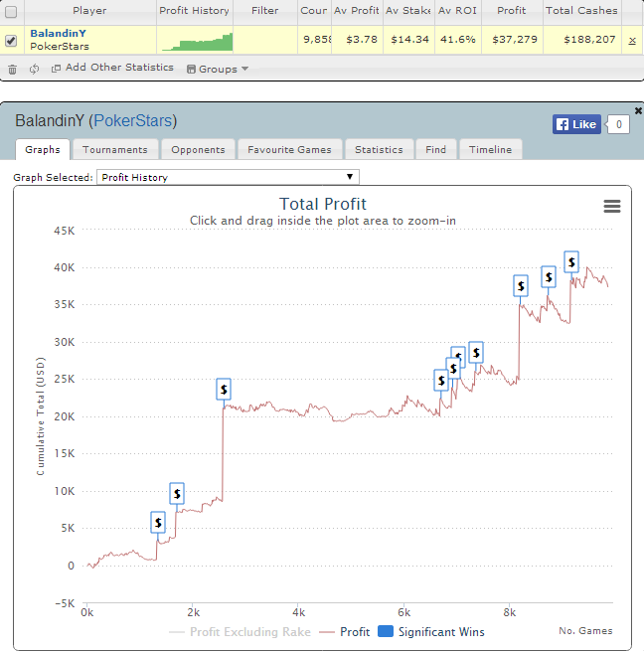Viewport: 644px width, 653px height.
Task: Click significant win marker near 10K
Action: 177,494
